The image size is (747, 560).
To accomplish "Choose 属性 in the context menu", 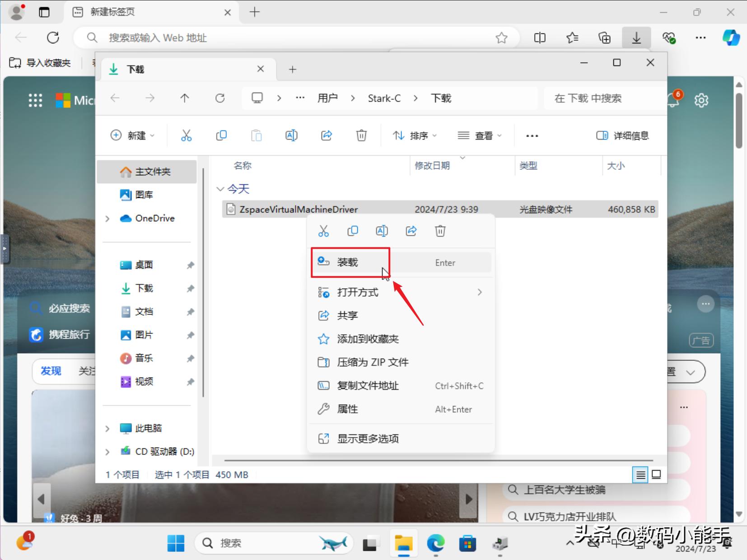I will (x=348, y=409).
